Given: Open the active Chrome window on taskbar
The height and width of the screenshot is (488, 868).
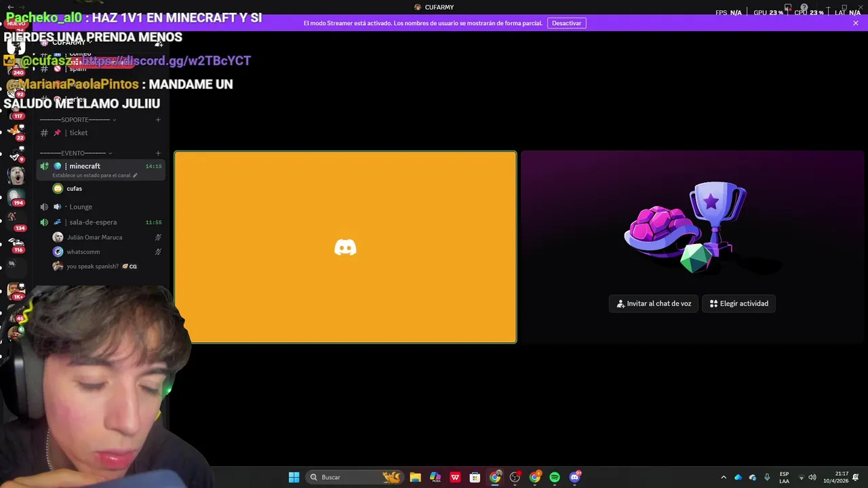Looking at the screenshot, I should pyautogui.click(x=495, y=477).
